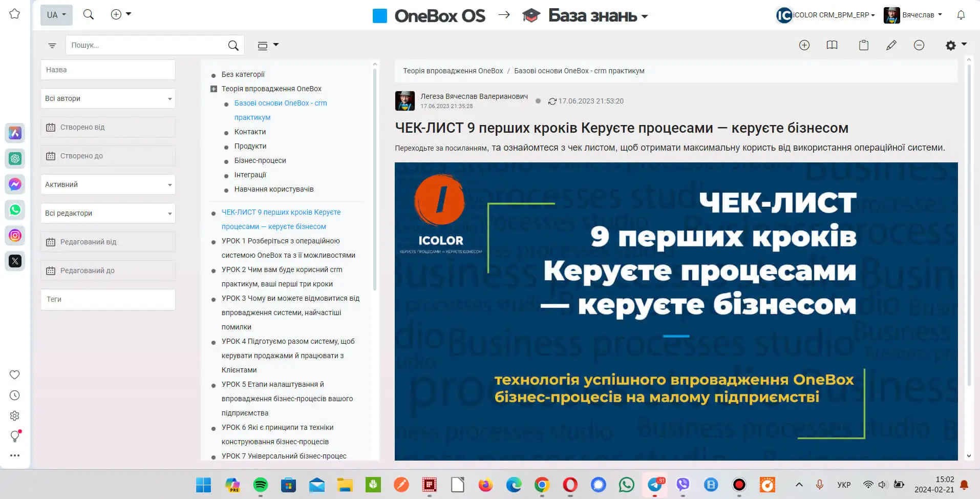Image resolution: width=980 pixels, height=499 pixels.
Task: Click the minus delete article icon
Action: point(919,45)
